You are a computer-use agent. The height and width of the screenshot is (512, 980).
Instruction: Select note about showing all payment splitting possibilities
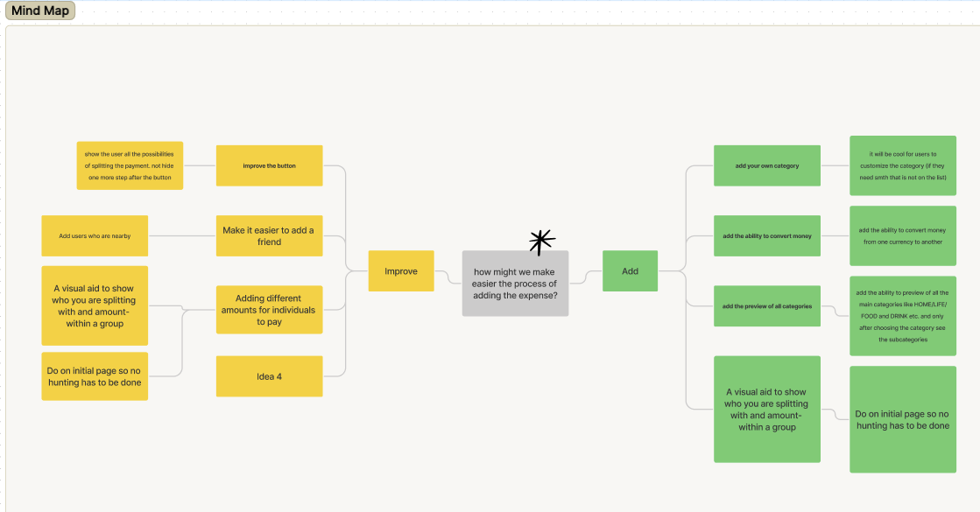click(x=130, y=165)
